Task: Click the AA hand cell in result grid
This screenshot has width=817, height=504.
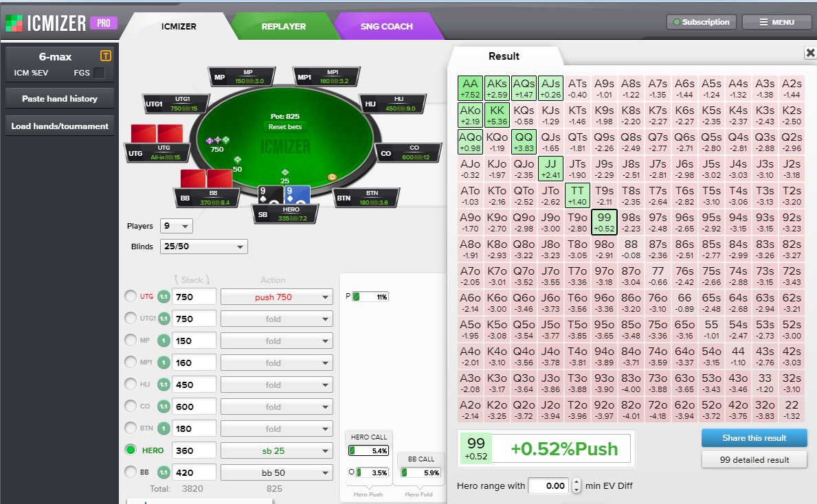Action: (x=470, y=88)
